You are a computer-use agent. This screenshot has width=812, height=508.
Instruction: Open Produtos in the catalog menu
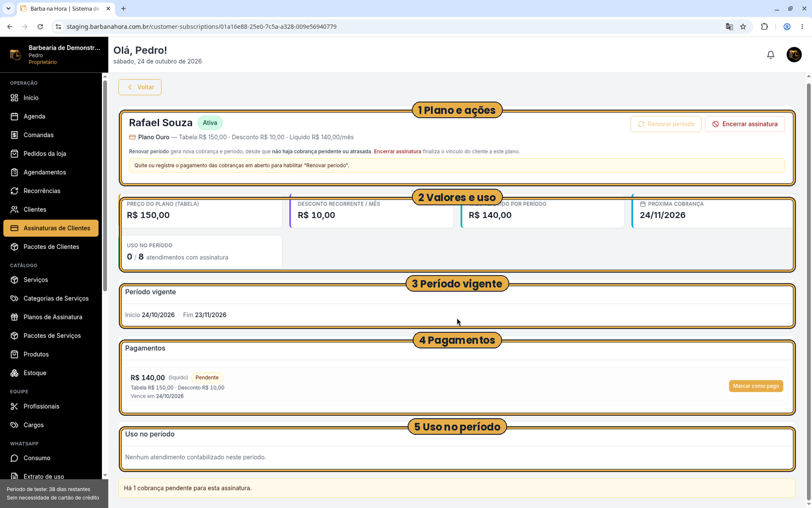click(51, 354)
